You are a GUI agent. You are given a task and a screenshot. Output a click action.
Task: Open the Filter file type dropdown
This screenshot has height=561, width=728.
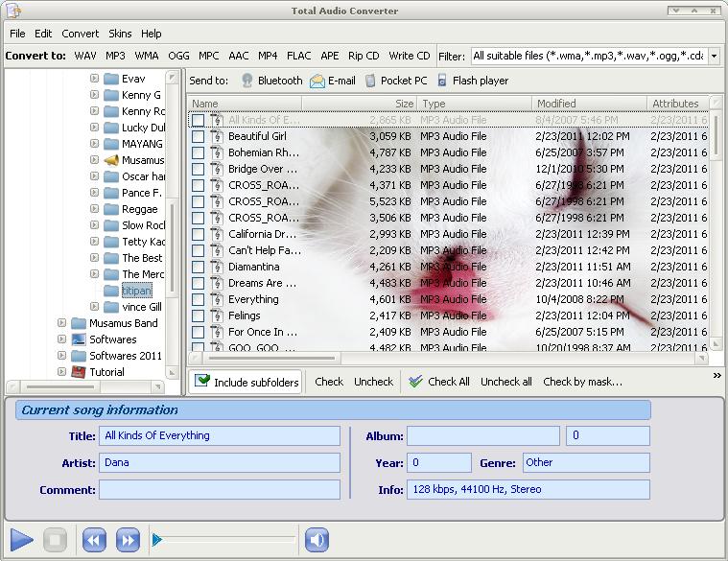[714, 57]
